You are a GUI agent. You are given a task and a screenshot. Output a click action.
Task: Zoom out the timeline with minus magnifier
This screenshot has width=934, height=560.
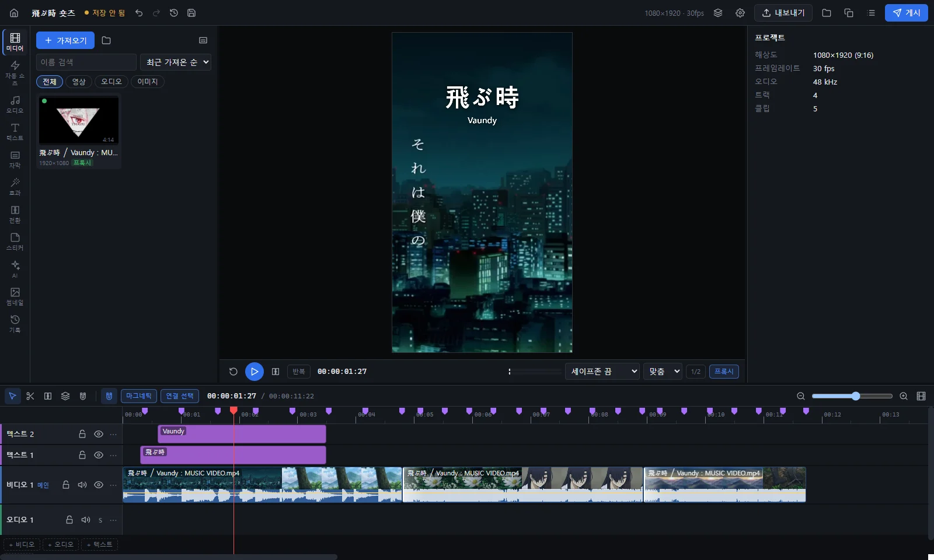[801, 396]
